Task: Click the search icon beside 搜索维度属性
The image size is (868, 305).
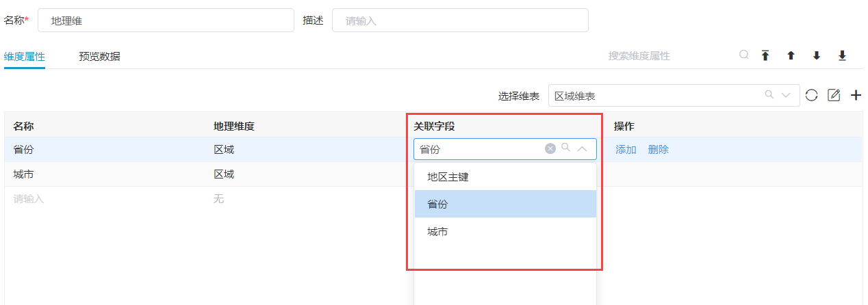Action: 744,55
